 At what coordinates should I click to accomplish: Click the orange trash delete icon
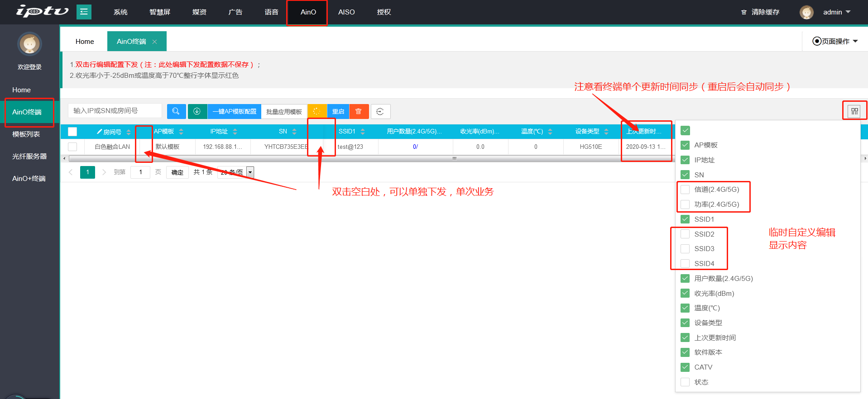point(359,111)
